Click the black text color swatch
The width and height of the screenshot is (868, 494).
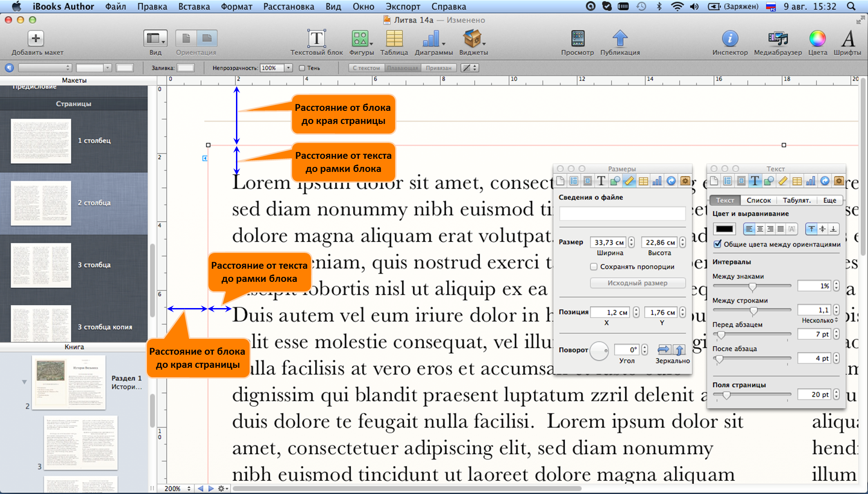click(x=724, y=229)
